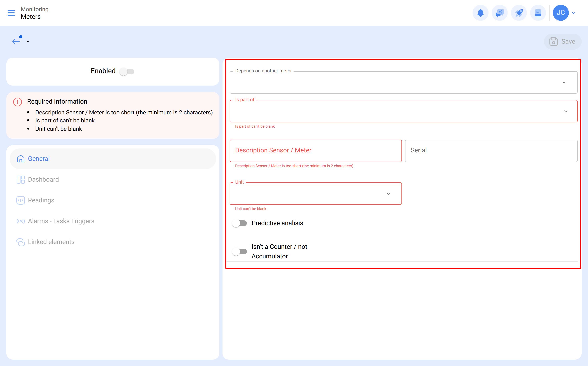588x366 pixels.
Task: Open the Is part of dropdown
Action: tap(403, 111)
